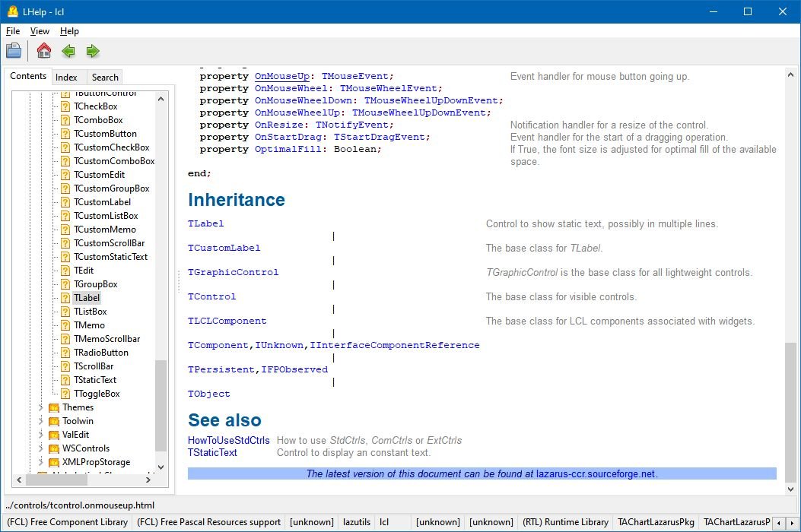Screen dimensions: 801x532
Task: Open the TStaticText see-also link
Action: [212, 452]
